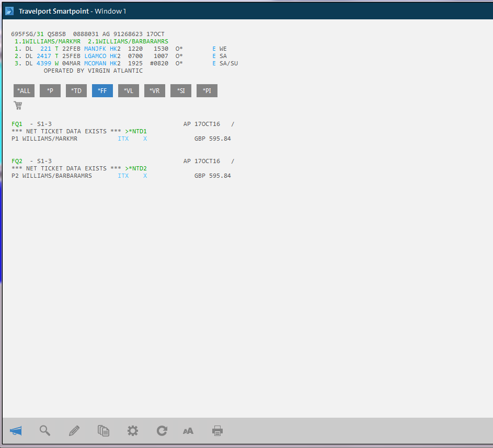Click the E indicator on the SA/SU segment

pyautogui.click(x=214, y=63)
